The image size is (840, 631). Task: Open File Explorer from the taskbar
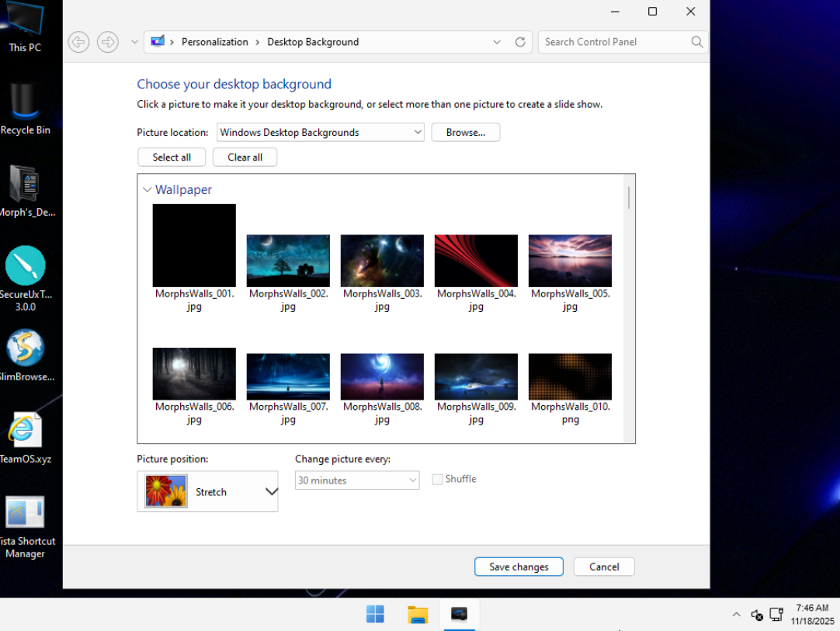tap(418, 614)
